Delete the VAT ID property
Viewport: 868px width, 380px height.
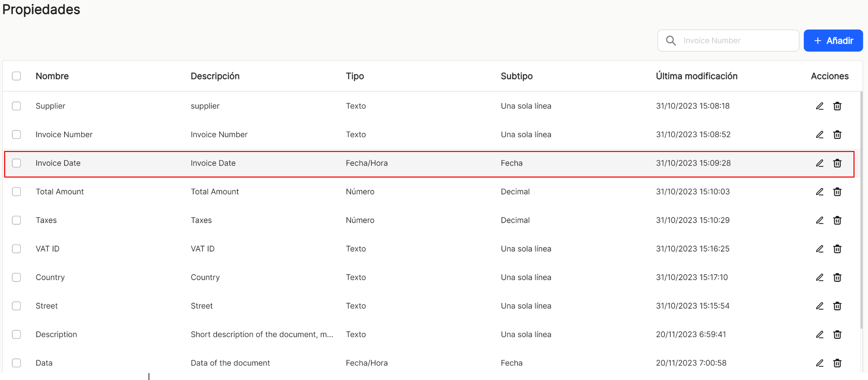tap(837, 249)
